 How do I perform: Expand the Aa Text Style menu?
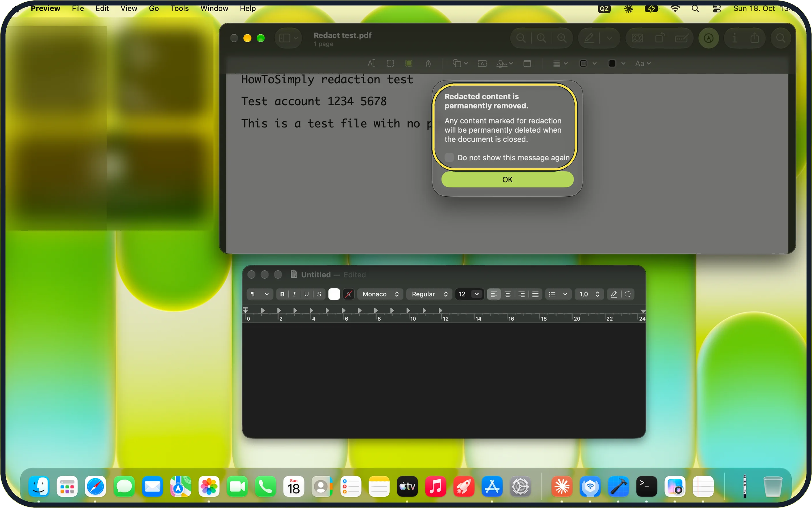click(643, 63)
